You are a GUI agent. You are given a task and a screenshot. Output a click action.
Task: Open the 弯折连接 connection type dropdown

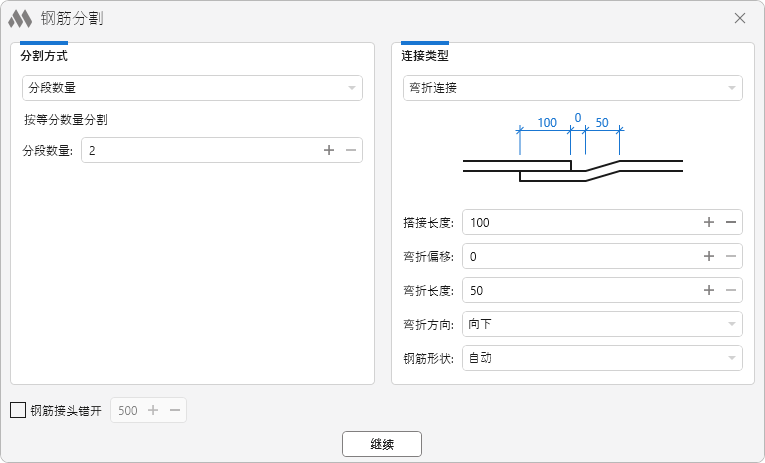coord(572,88)
